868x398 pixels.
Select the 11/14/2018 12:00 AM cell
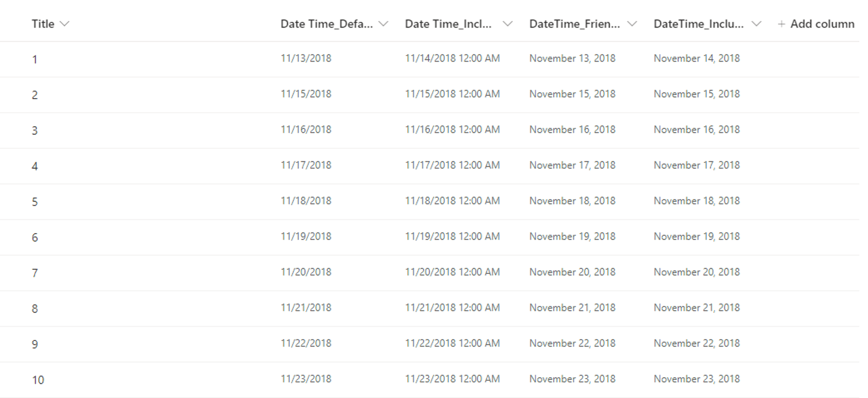(452, 59)
